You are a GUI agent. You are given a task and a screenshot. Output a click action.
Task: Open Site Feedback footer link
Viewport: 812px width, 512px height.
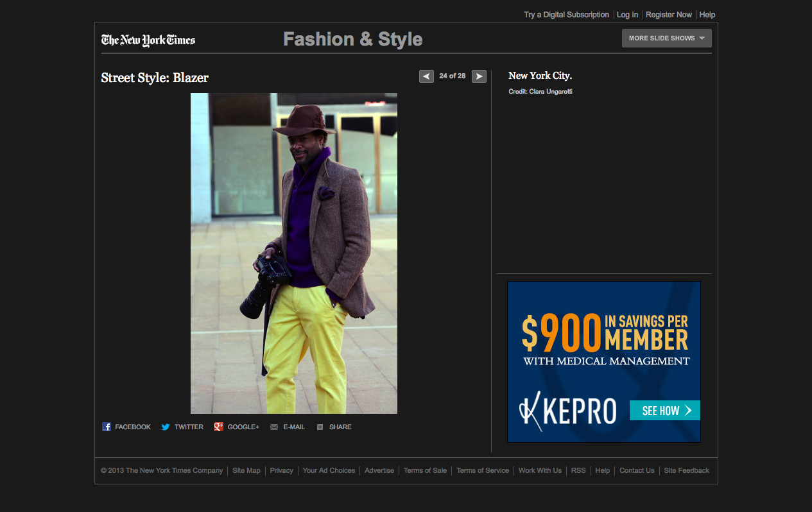pyautogui.click(x=686, y=470)
